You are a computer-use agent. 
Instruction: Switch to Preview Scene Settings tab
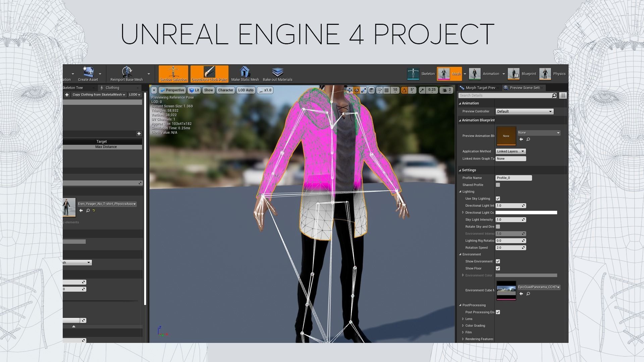click(524, 88)
